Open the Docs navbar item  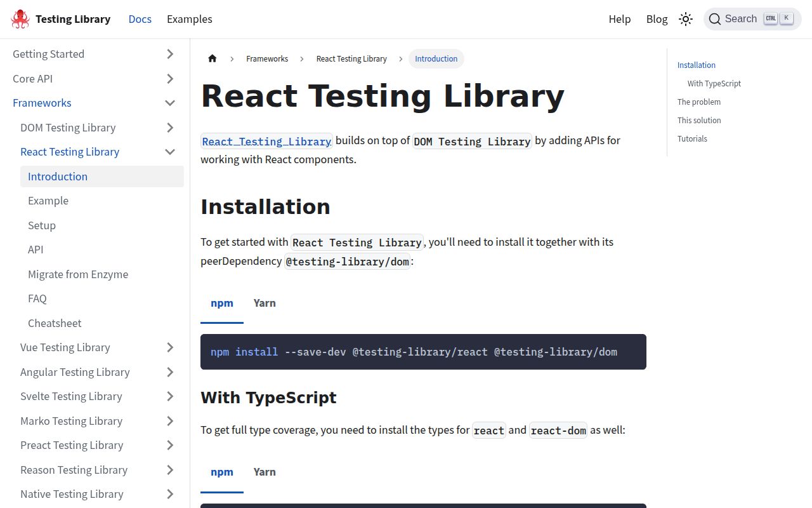140,19
